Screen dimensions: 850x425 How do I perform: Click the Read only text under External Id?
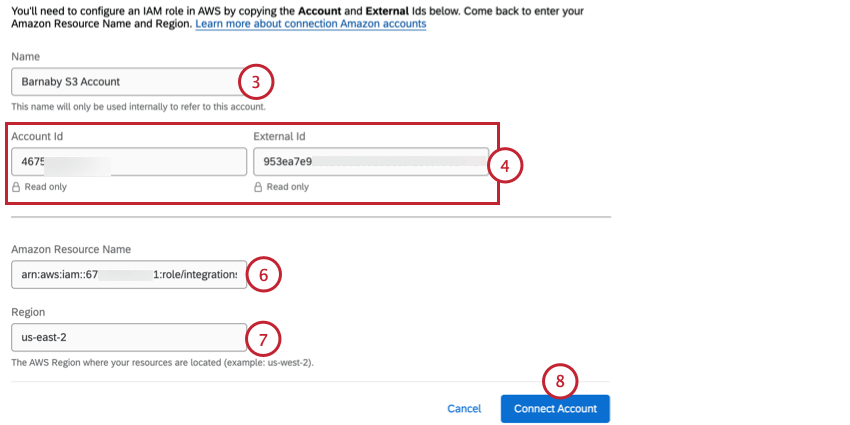click(x=288, y=187)
